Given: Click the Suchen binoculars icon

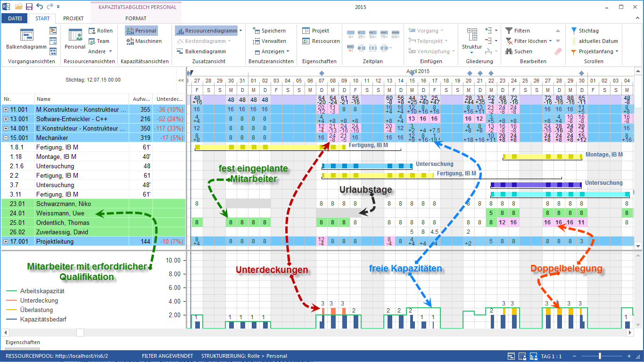Looking at the screenshot, I should coord(509,51).
